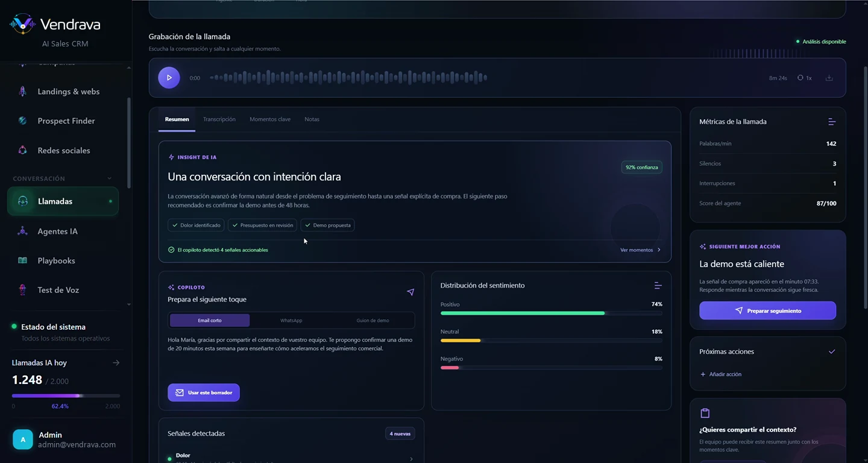868x463 pixels.
Task: Click the Vendrava logo icon
Action: [x=23, y=24]
